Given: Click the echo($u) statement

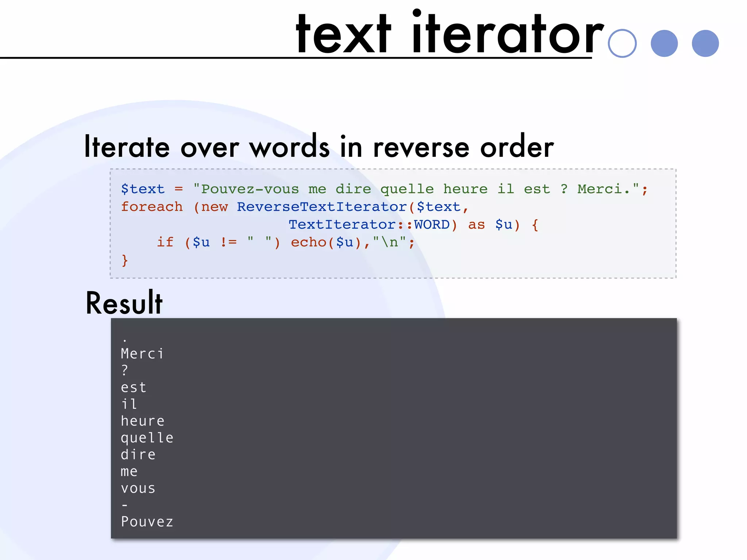Looking at the screenshot, I should pos(326,242).
